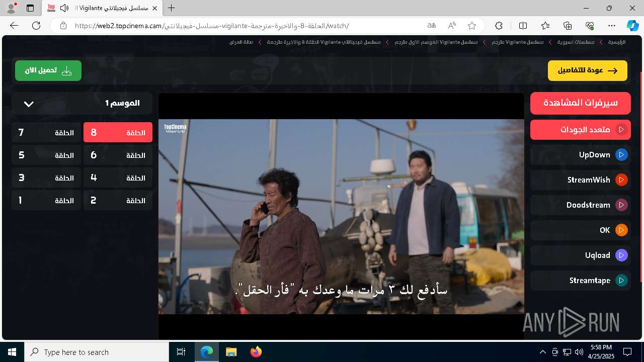Open Edge settings and more menu
This screenshot has height=362, width=644.
[612, 26]
